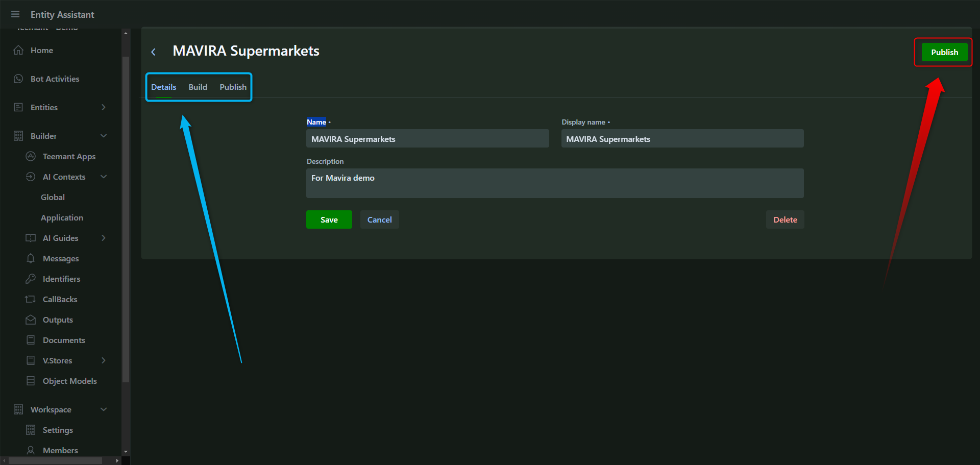This screenshot has width=980, height=465.
Task: Click the Outputs envelope icon
Action: [31, 320]
